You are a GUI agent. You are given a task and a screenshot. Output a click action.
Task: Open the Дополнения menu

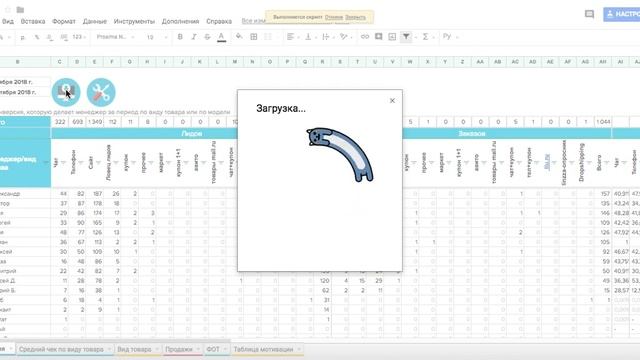click(180, 21)
